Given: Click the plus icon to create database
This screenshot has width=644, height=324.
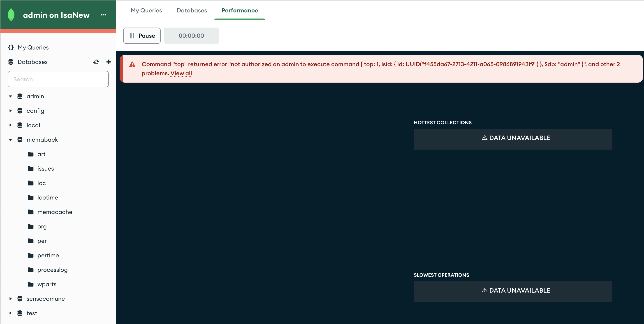Looking at the screenshot, I should pyautogui.click(x=109, y=62).
